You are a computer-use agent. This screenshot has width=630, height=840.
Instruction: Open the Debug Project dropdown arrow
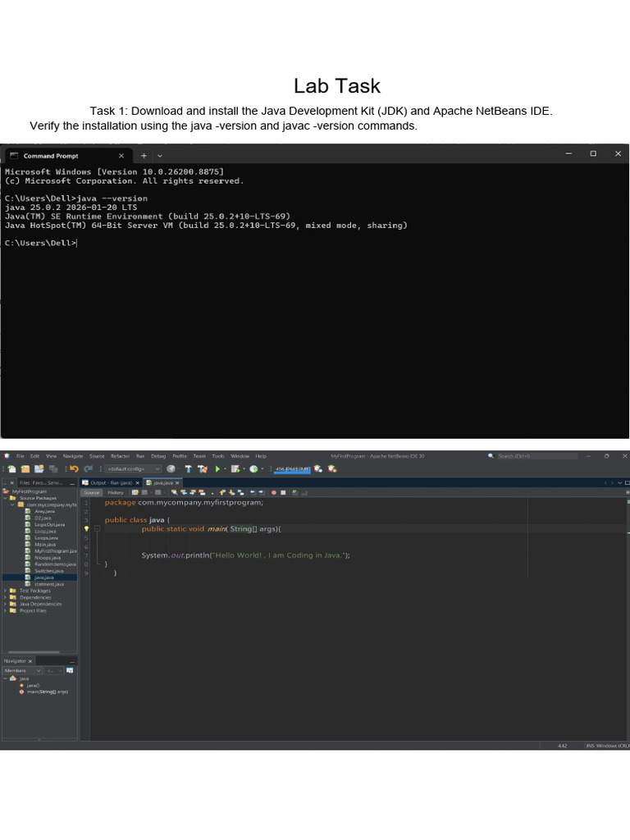coord(244,469)
